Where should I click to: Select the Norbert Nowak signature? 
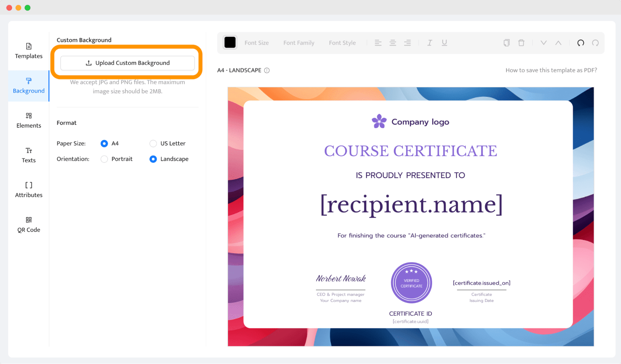[341, 278]
